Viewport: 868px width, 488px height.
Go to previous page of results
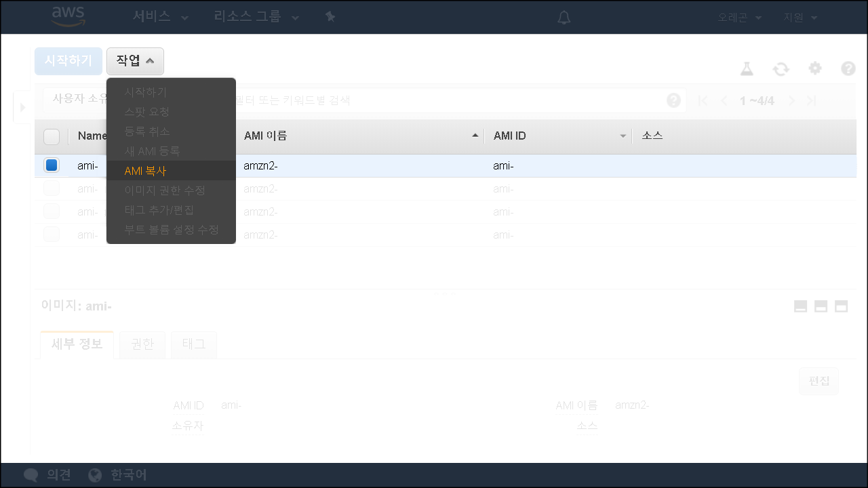coord(724,101)
